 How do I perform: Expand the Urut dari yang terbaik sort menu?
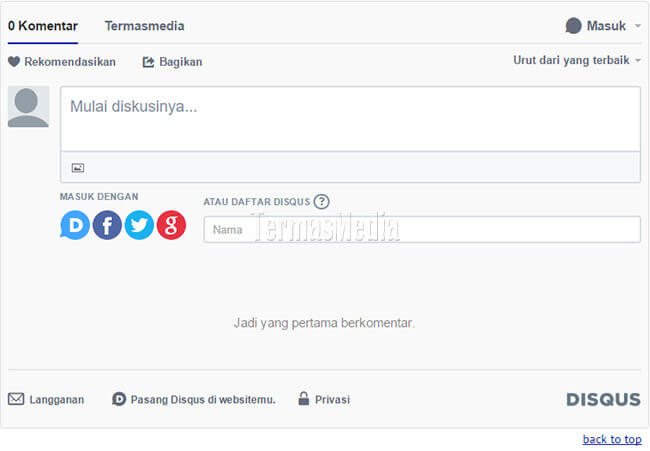[577, 61]
